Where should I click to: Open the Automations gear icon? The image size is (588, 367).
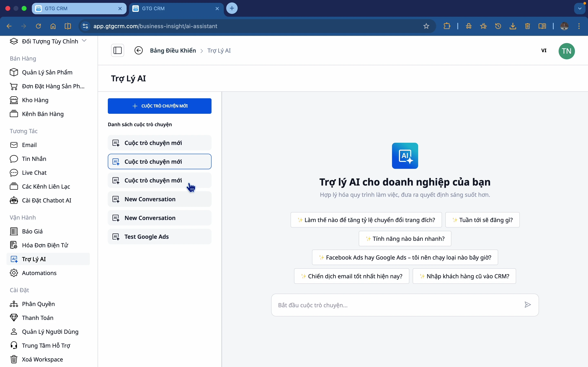point(14,273)
